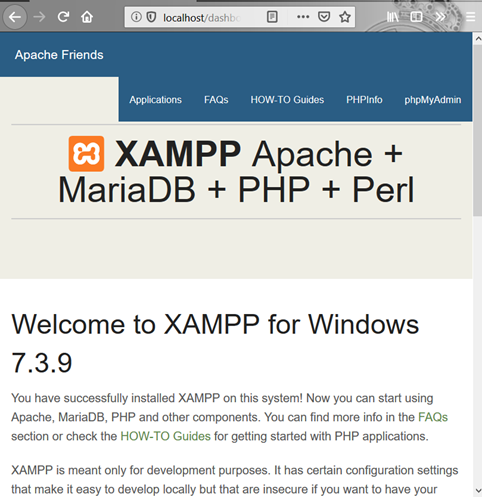Show site information icon in address bar

(x=136, y=17)
